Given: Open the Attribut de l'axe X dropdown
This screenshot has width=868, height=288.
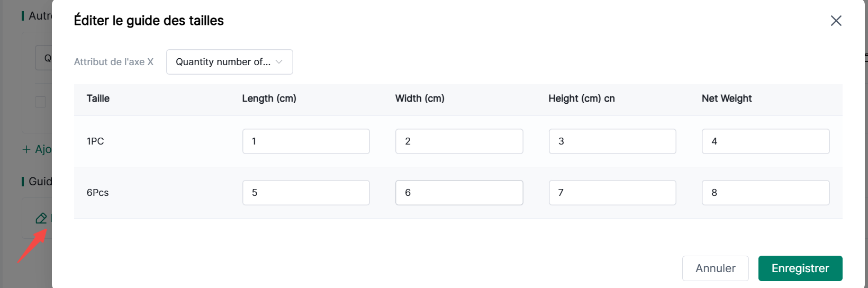Looking at the screenshot, I should [229, 62].
